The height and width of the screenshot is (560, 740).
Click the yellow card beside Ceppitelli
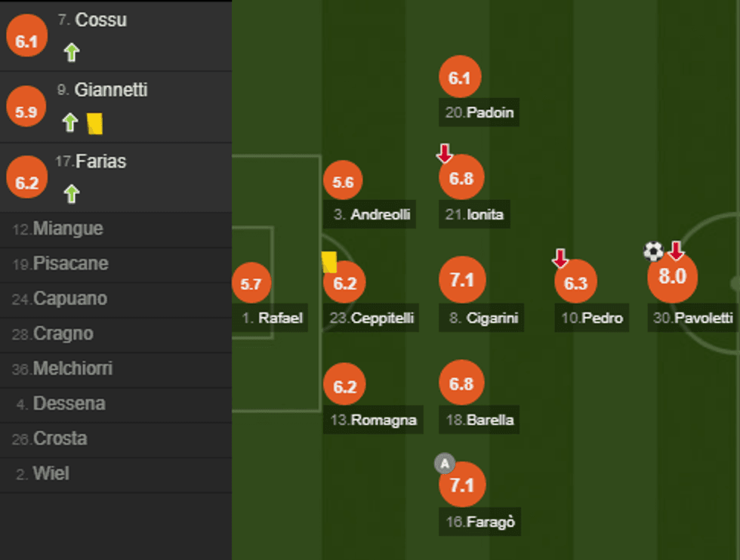click(x=329, y=262)
